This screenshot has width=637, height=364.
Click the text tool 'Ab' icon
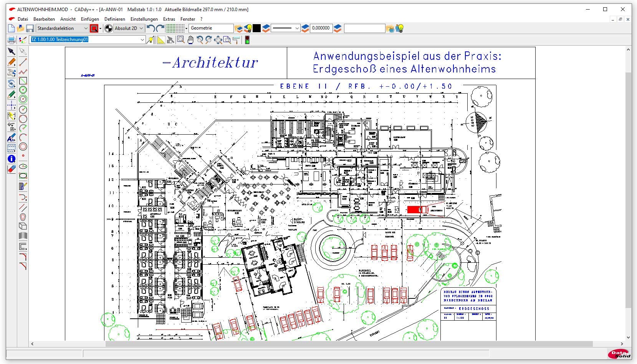12,138
